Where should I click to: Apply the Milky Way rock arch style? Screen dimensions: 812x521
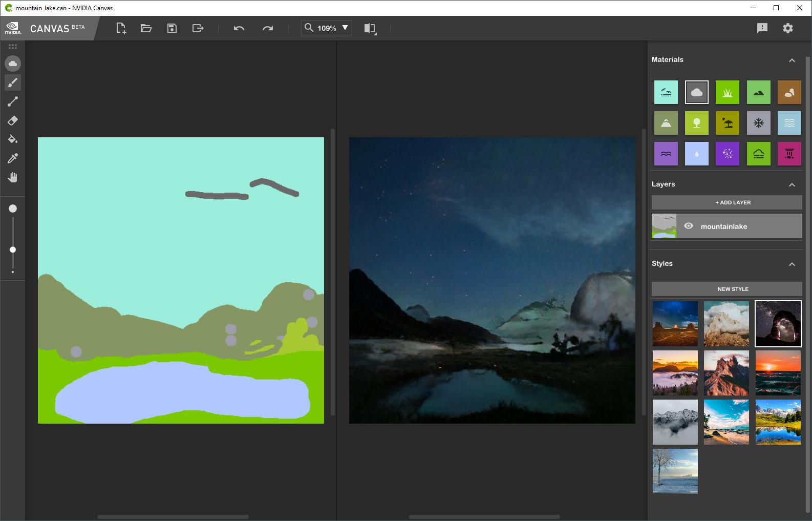[778, 324]
